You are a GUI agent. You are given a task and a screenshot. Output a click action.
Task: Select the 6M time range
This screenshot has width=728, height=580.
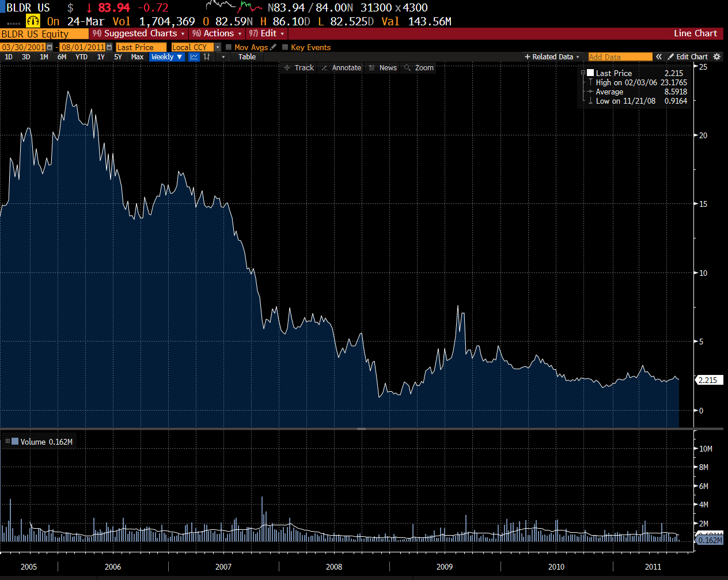click(62, 56)
